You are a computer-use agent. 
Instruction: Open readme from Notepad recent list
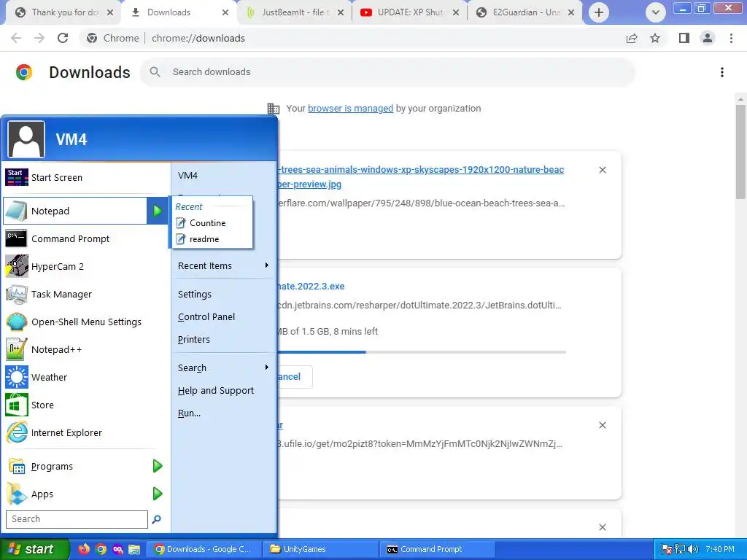212,239
